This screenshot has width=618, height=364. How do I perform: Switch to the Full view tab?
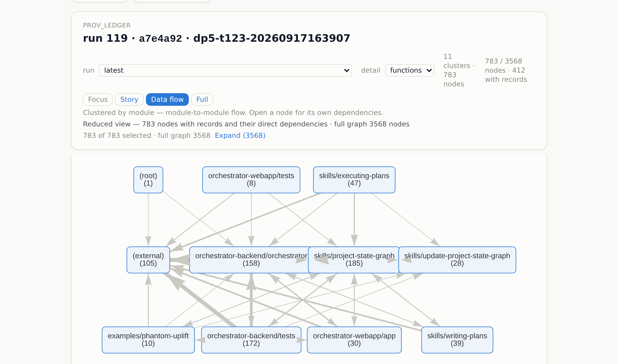click(202, 100)
